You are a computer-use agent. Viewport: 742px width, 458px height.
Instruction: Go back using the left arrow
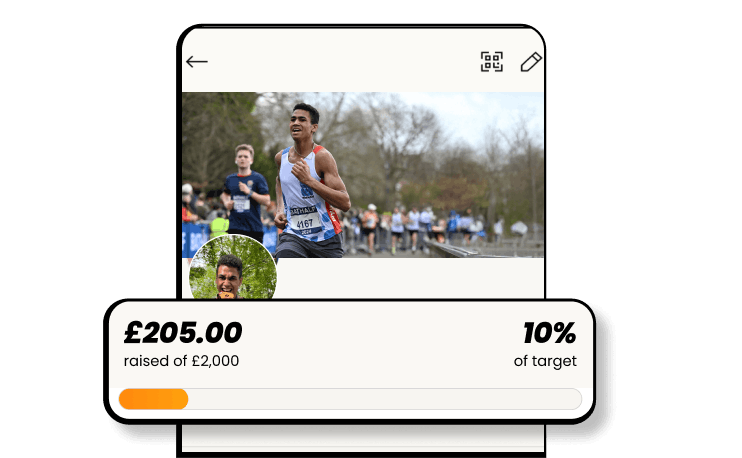coord(197,62)
